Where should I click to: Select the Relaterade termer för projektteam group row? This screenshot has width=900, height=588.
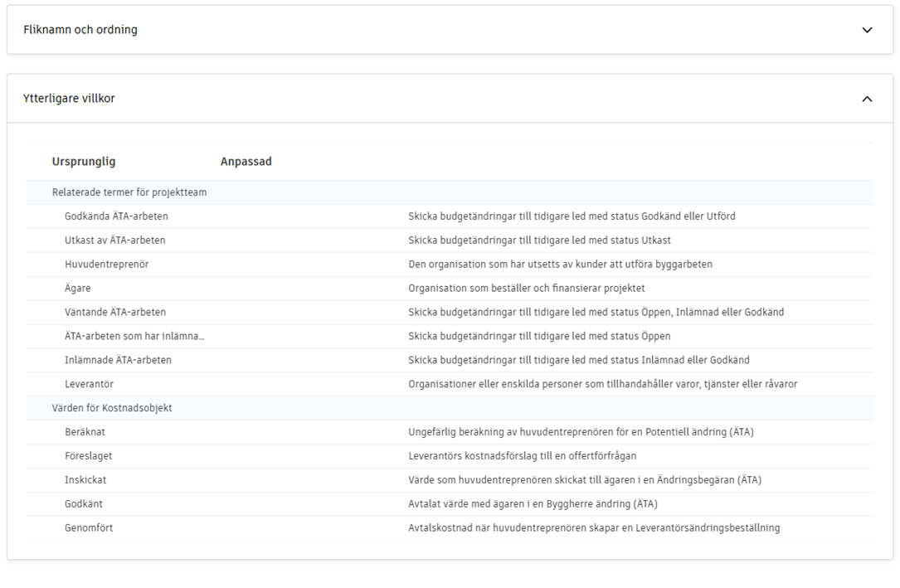pos(129,192)
